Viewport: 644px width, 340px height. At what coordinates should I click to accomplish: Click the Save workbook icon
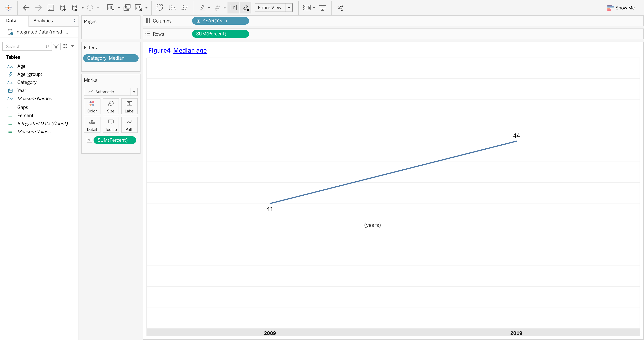[51, 8]
